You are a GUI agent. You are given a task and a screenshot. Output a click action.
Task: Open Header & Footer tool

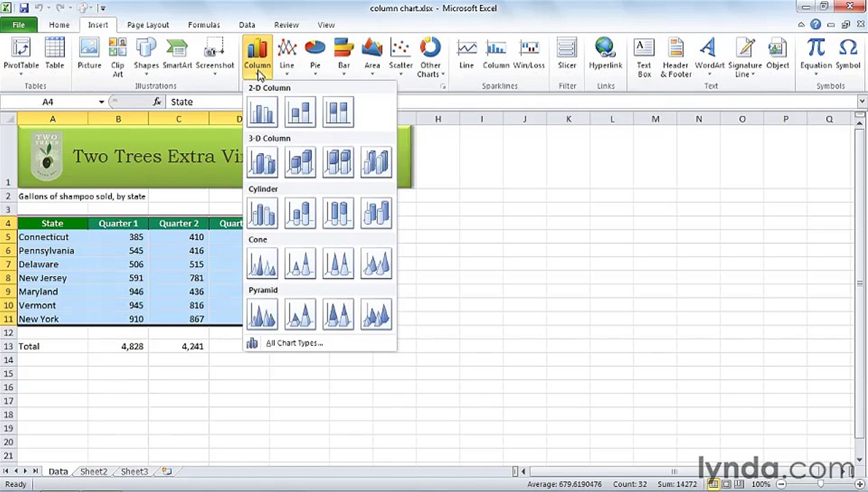point(675,57)
